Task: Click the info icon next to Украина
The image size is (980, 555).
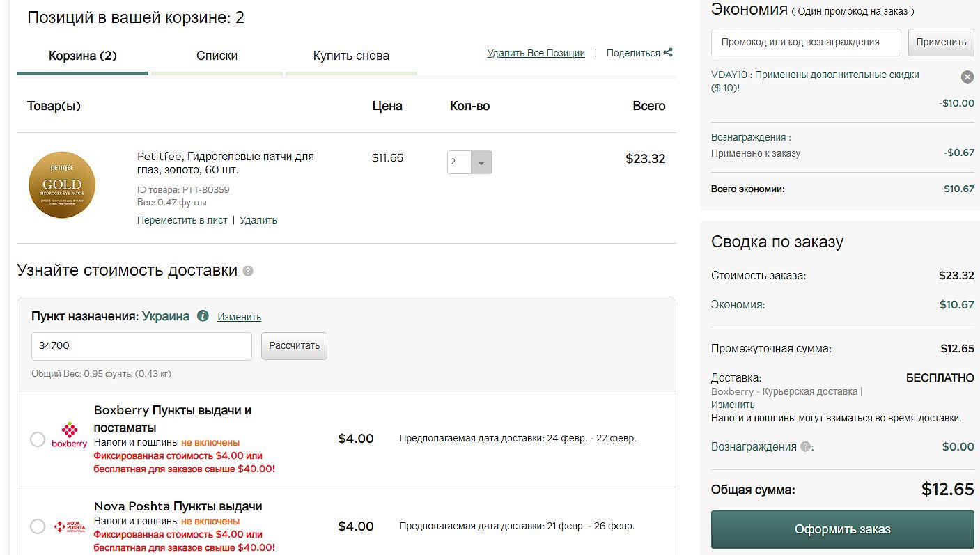Action: click(x=203, y=316)
